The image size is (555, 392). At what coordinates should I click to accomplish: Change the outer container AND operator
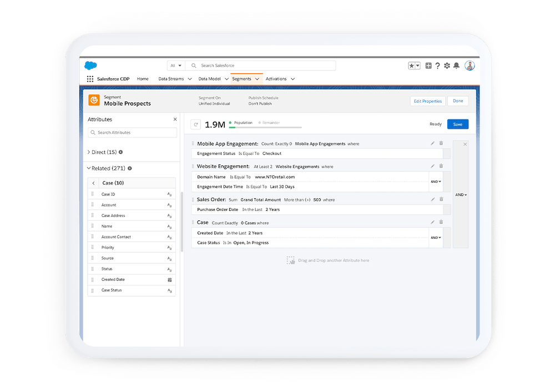461,195
